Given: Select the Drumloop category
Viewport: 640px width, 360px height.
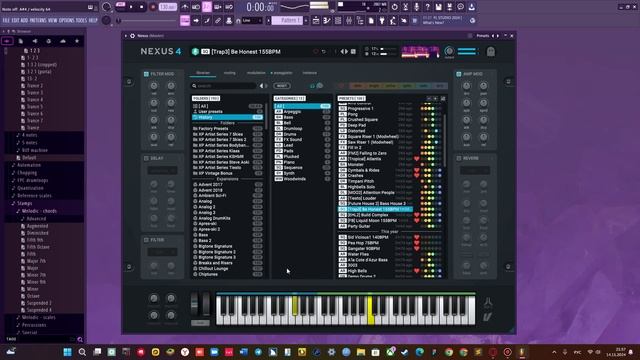Looking at the screenshot, I should (x=302, y=129).
